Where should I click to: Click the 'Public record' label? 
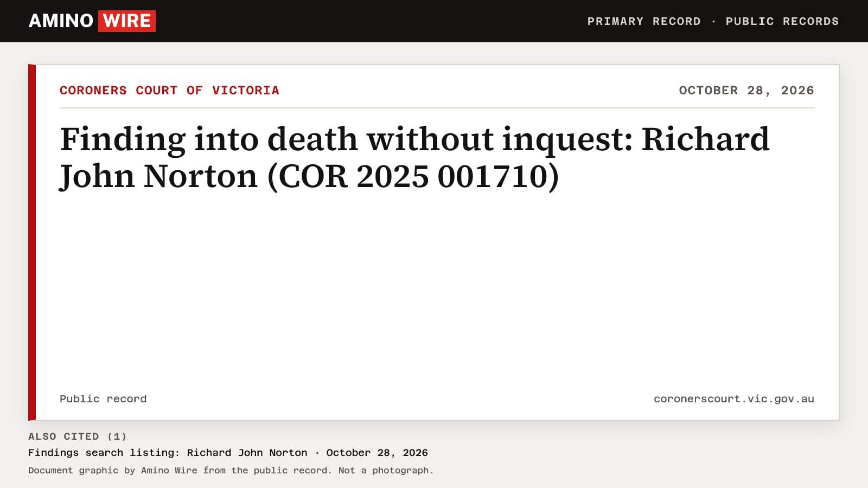pos(103,399)
